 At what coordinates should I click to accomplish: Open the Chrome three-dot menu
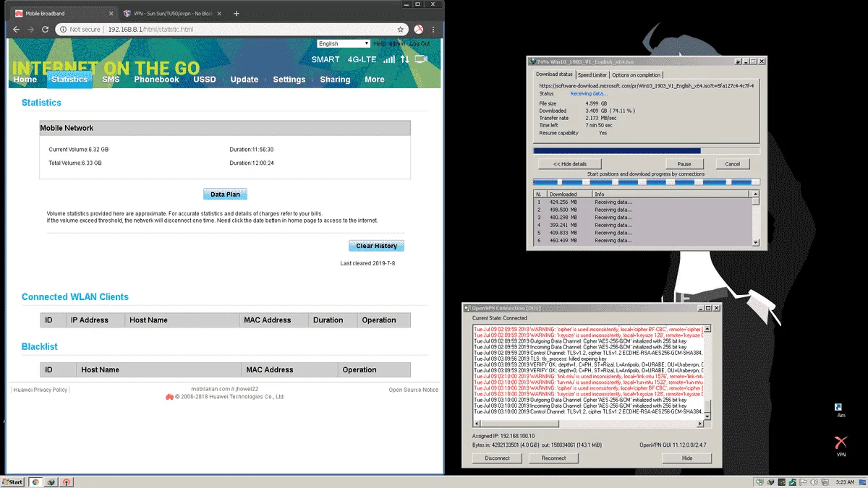[x=435, y=30]
